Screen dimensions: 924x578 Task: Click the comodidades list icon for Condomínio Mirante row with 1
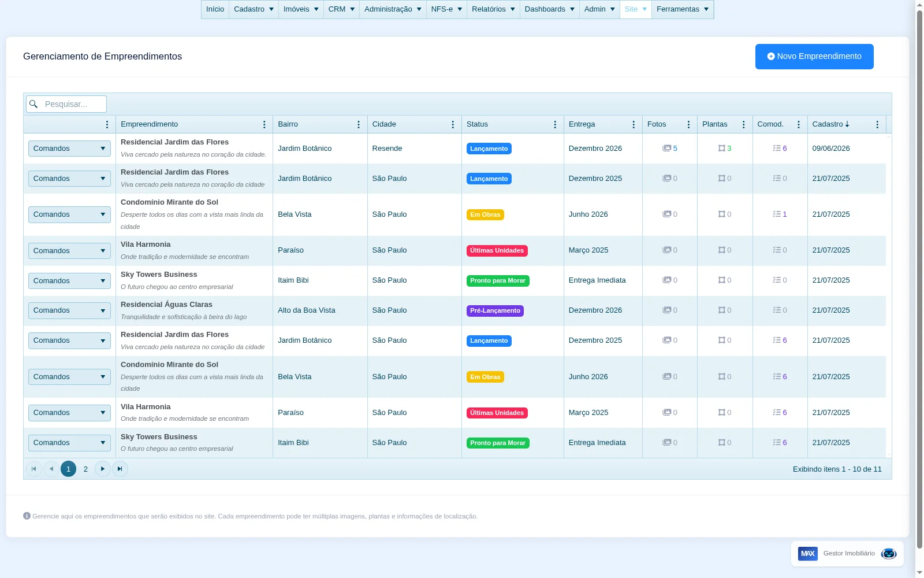(x=777, y=214)
